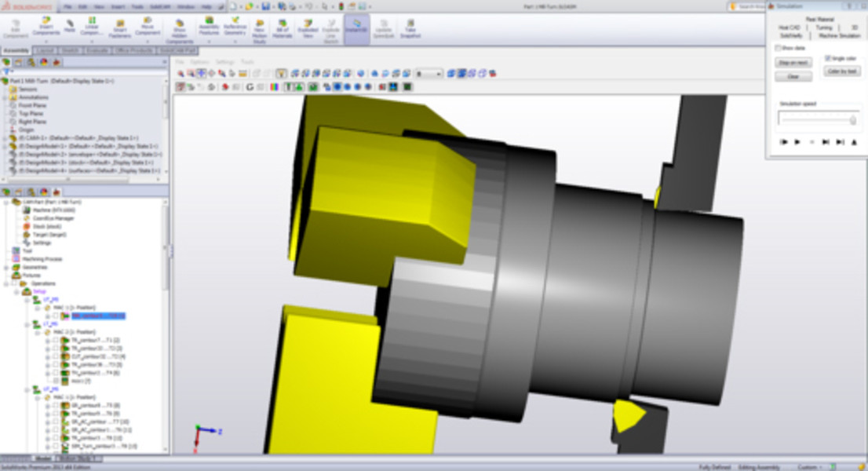Collapse the Setup node in the CAM tree

[16, 291]
